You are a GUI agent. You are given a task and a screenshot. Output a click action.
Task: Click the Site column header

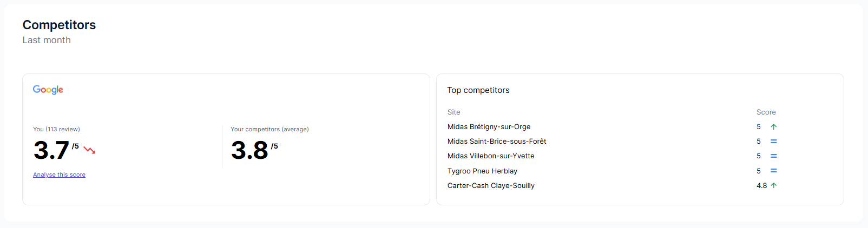453,112
